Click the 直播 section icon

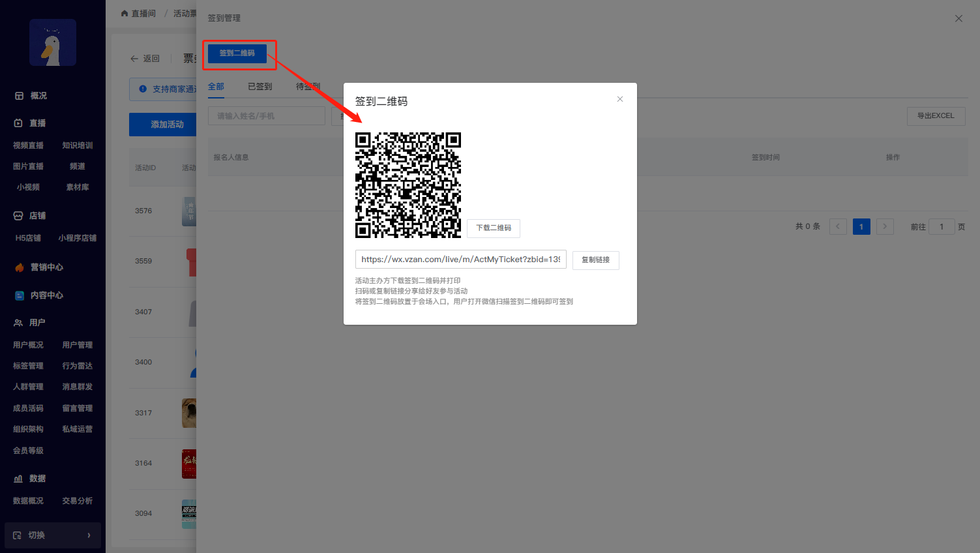[x=18, y=123]
